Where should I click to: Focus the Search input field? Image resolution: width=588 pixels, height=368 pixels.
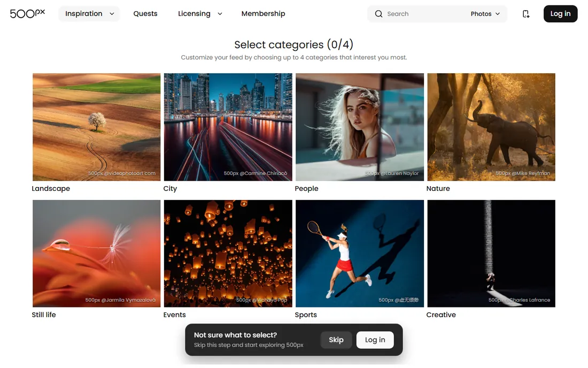[x=425, y=14]
